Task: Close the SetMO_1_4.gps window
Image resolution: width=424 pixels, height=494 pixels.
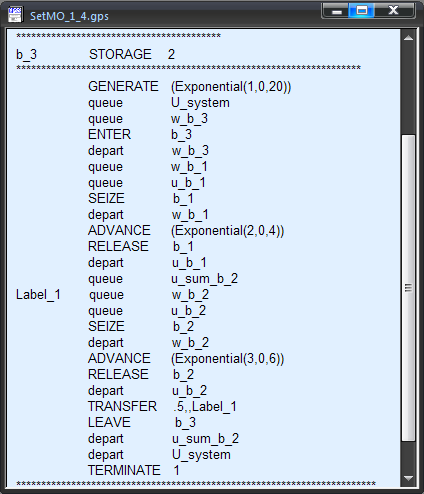Action: 394,11
